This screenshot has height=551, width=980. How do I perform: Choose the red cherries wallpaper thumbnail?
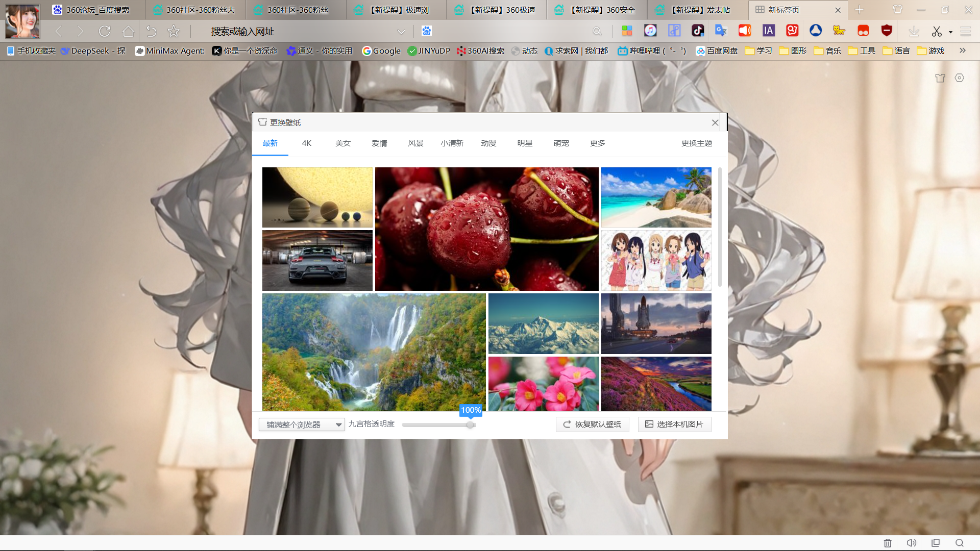click(486, 229)
